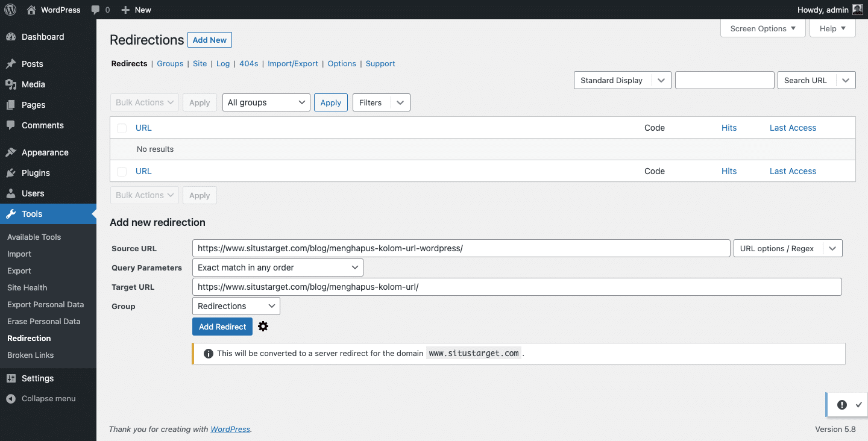This screenshot has height=441, width=868.
Task: Open the Plugins menu
Action: (48, 173)
